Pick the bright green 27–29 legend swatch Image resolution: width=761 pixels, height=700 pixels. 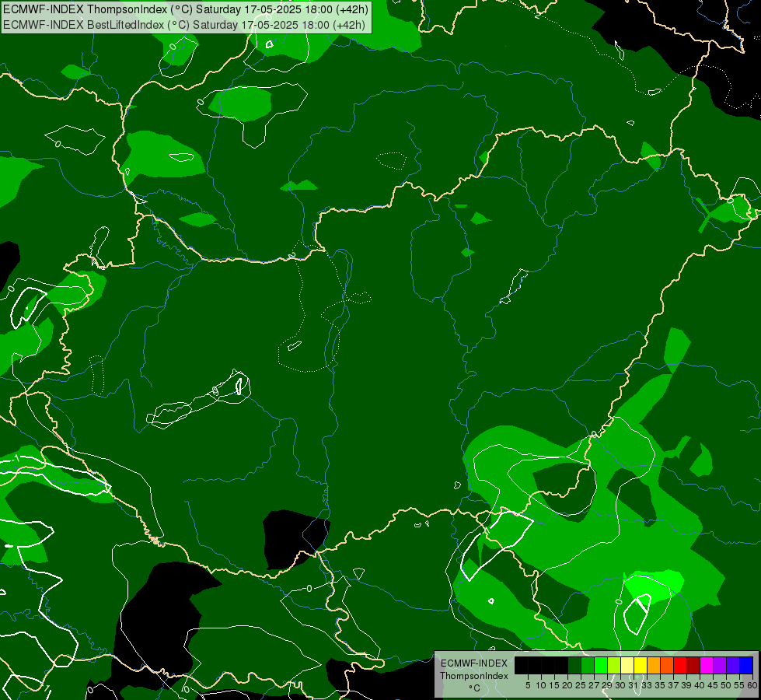point(601,665)
